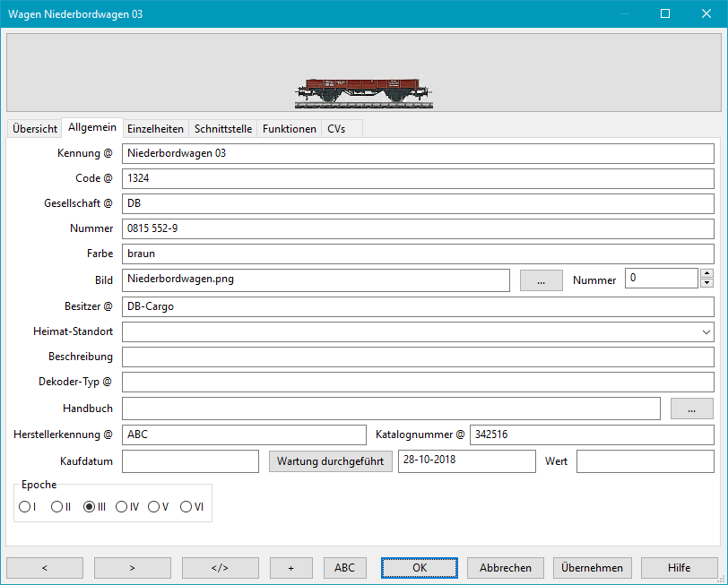Click the ABC button
728x585 pixels.
344,568
